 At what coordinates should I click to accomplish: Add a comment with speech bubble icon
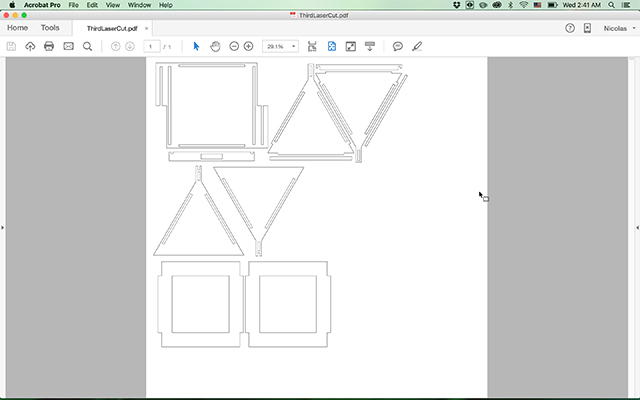[398, 47]
